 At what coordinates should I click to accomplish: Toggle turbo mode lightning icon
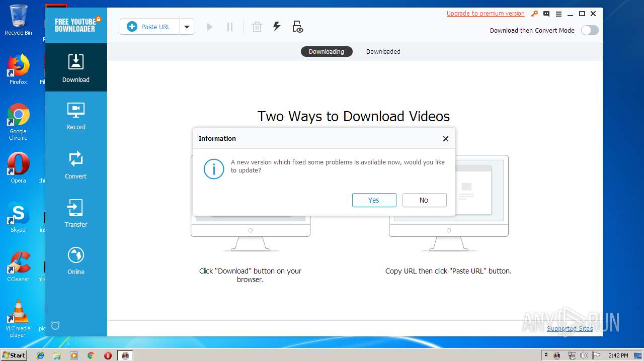coord(276,27)
